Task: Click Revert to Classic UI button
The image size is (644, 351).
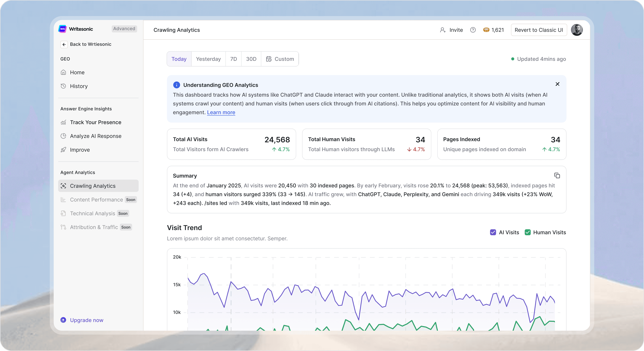Action: (x=539, y=30)
